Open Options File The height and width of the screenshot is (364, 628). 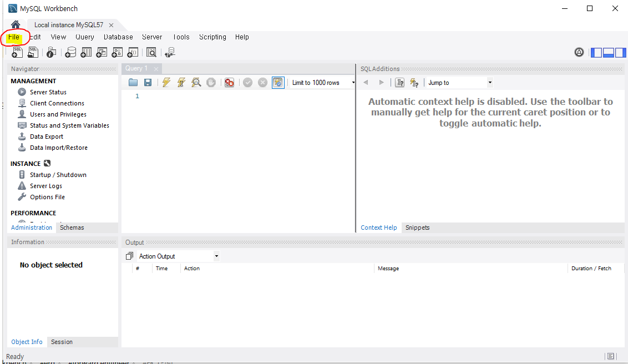pyautogui.click(x=47, y=197)
